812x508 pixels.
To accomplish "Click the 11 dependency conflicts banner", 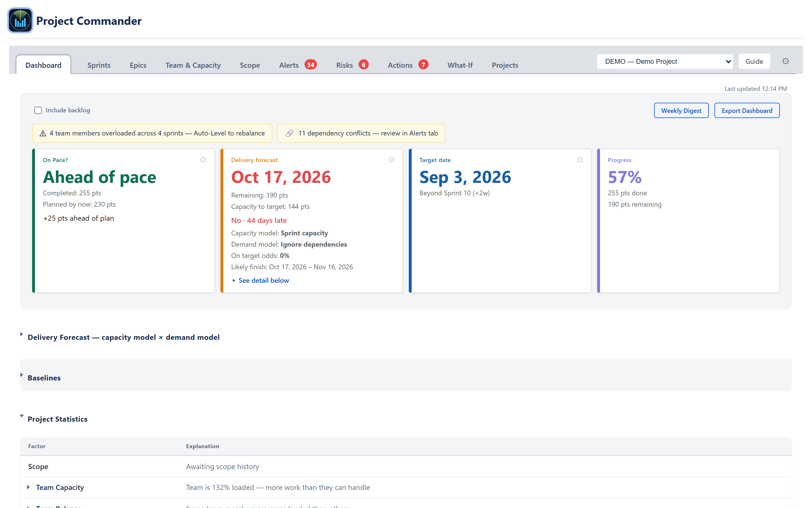I will pyautogui.click(x=361, y=133).
